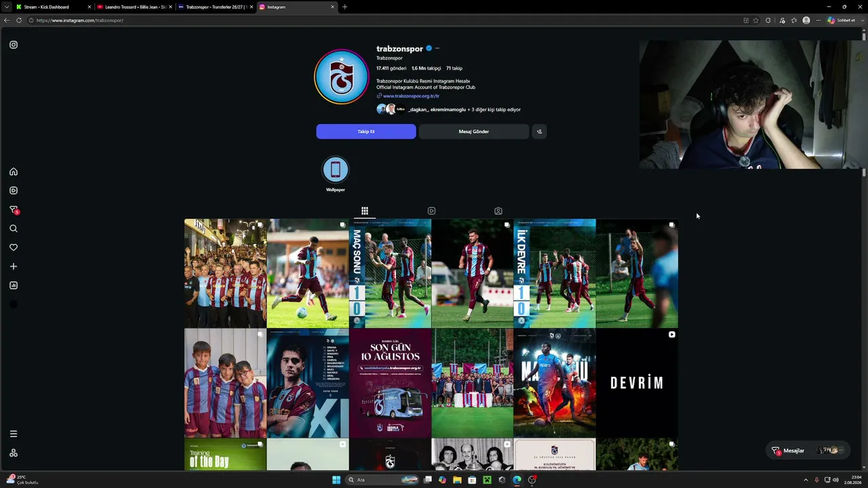Open Microsoft Edge on the taskbar
Screen dimensions: 868x488
[x=517, y=480]
